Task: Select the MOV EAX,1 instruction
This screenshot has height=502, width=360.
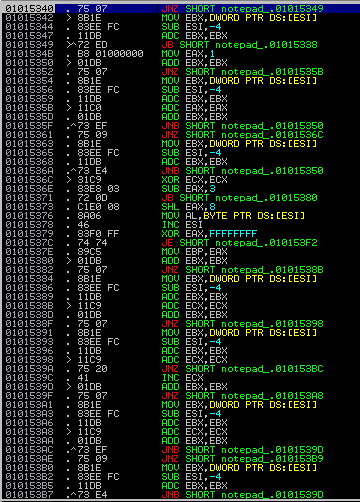Action: [x=188, y=53]
